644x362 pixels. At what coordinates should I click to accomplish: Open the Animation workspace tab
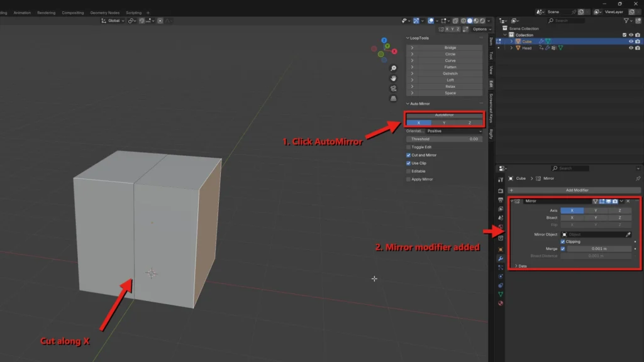22,13
